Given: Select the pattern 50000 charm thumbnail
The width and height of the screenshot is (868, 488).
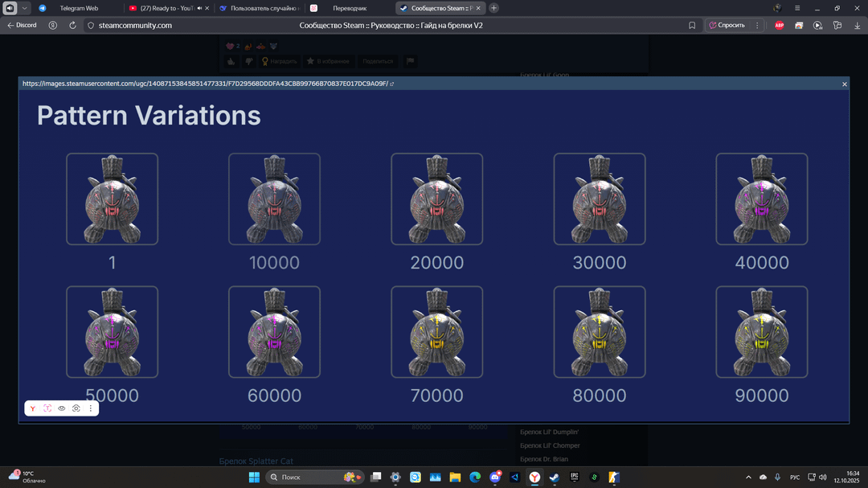Looking at the screenshot, I should click(112, 332).
